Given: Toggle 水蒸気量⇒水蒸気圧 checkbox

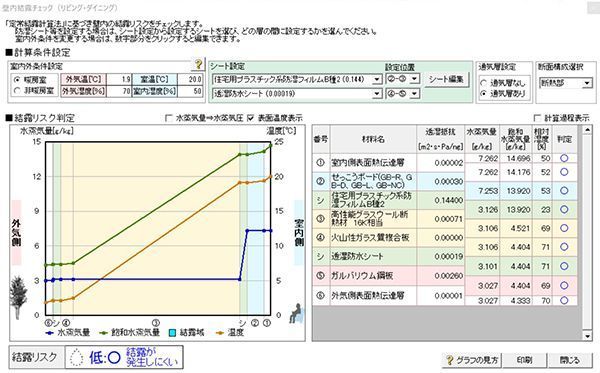Looking at the screenshot, I should (x=168, y=118).
